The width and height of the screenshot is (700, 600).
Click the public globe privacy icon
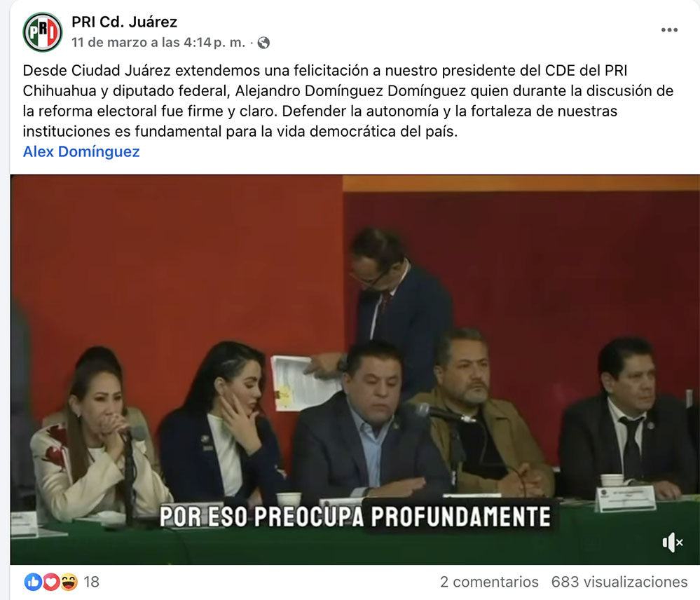(x=264, y=43)
